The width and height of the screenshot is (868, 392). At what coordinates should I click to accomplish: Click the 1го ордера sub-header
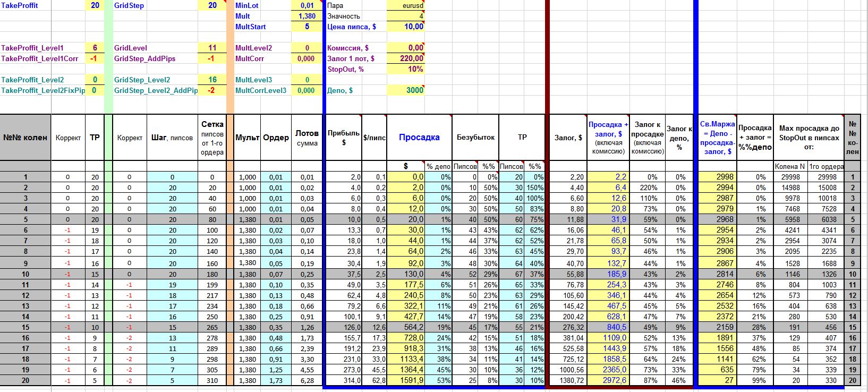point(825,166)
